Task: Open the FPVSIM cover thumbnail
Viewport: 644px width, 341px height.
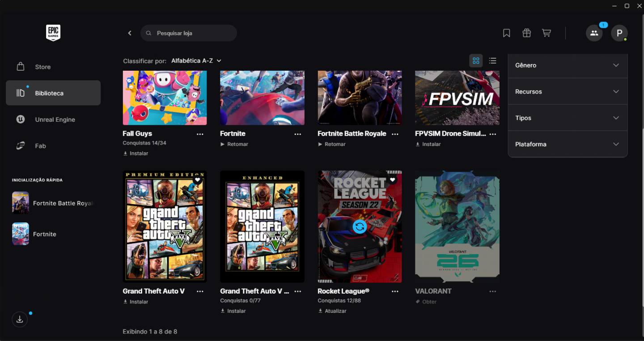Action: (x=457, y=98)
